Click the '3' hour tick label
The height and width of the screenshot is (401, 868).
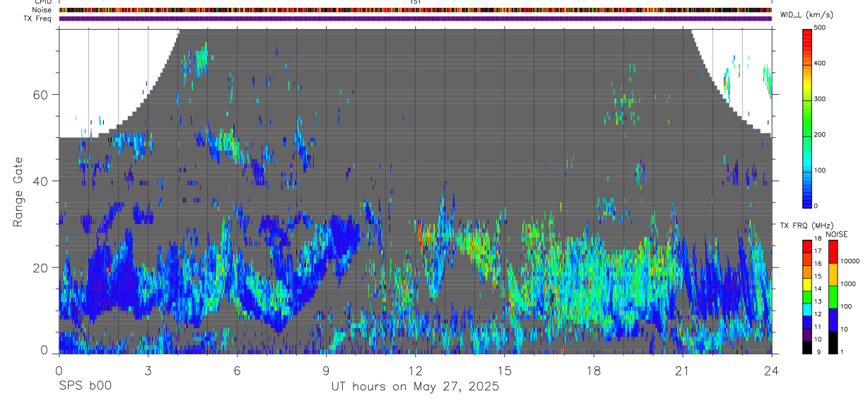pos(148,370)
